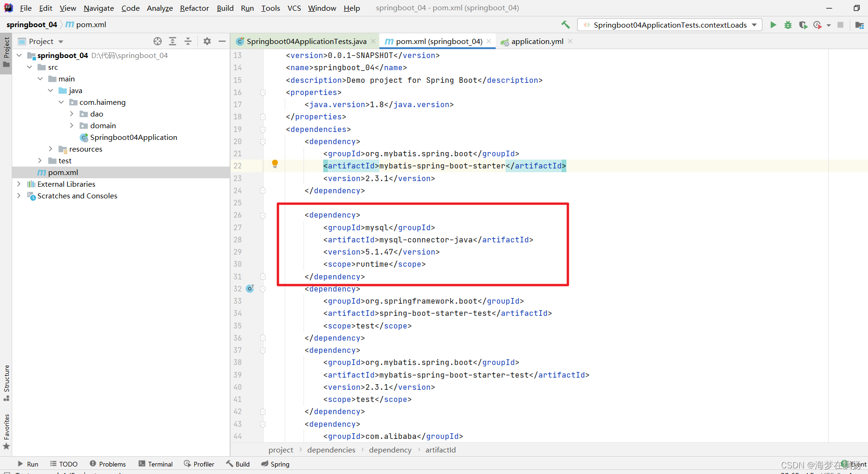Screen dimensions: 868x474
Task: Toggle the Structure side panel
Action: (x=7, y=383)
